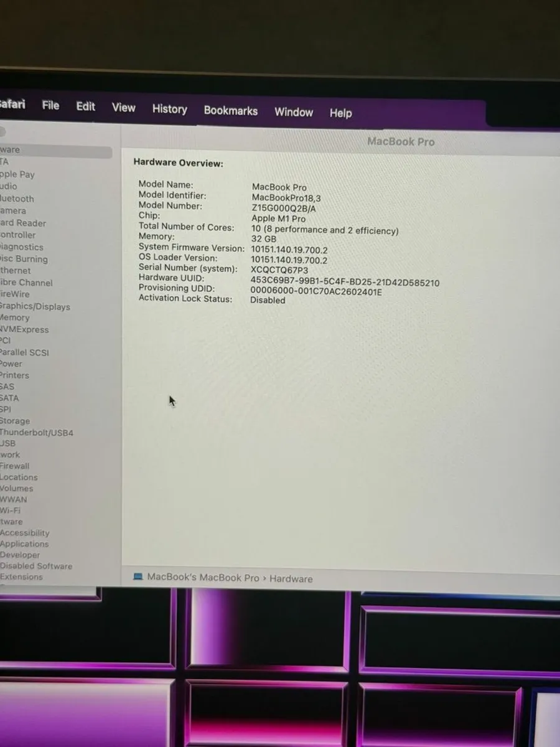560x747 pixels.
Task: Click the System Firmware Version value
Action: 289,250
